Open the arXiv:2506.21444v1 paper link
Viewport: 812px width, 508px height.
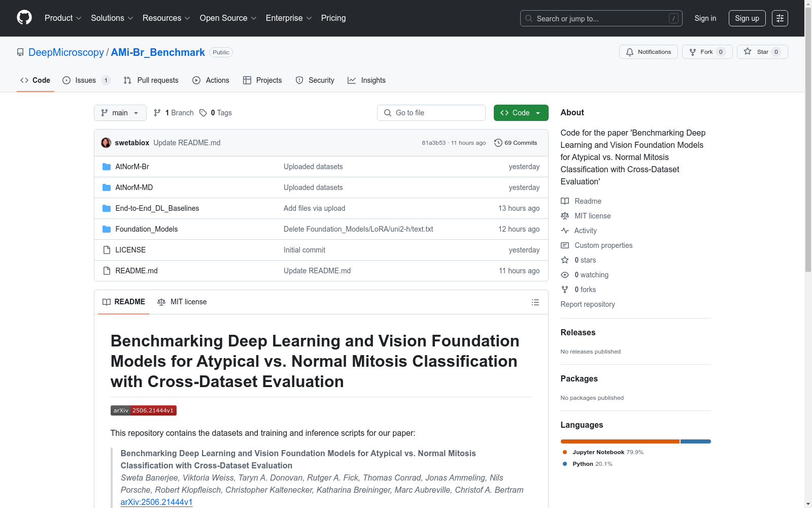(x=156, y=502)
